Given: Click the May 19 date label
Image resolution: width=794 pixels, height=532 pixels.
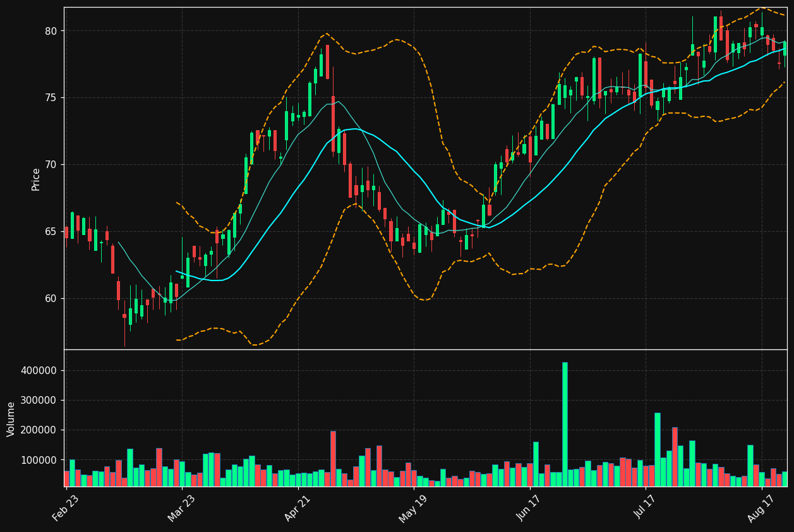Looking at the screenshot, I should click(414, 509).
